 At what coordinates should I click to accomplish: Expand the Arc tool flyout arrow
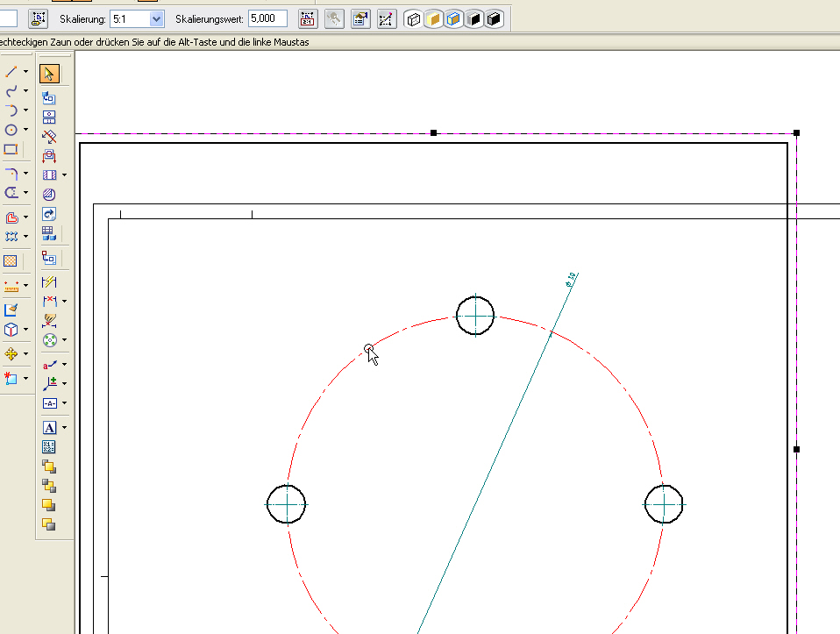click(x=25, y=110)
